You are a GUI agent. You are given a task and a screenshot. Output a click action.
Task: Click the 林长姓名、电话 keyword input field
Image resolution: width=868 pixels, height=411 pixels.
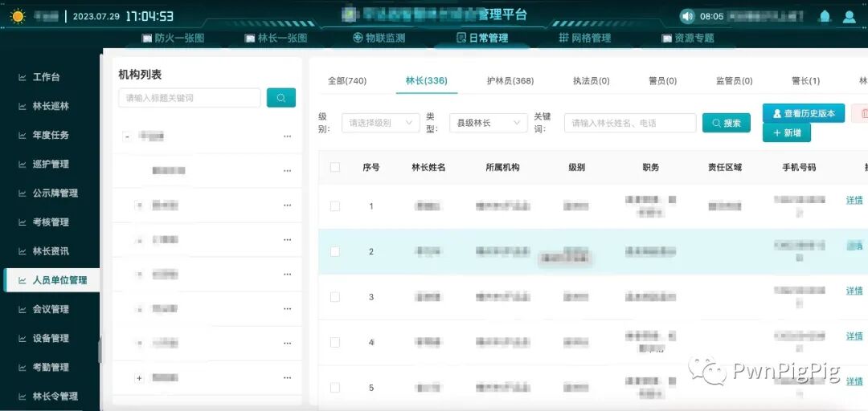click(630, 123)
